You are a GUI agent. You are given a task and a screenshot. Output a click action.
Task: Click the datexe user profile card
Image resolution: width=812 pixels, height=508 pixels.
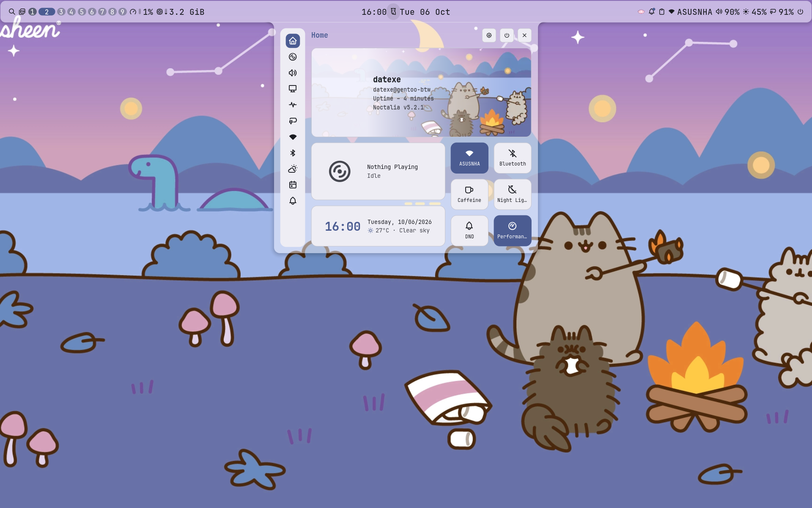tap(421, 92)
